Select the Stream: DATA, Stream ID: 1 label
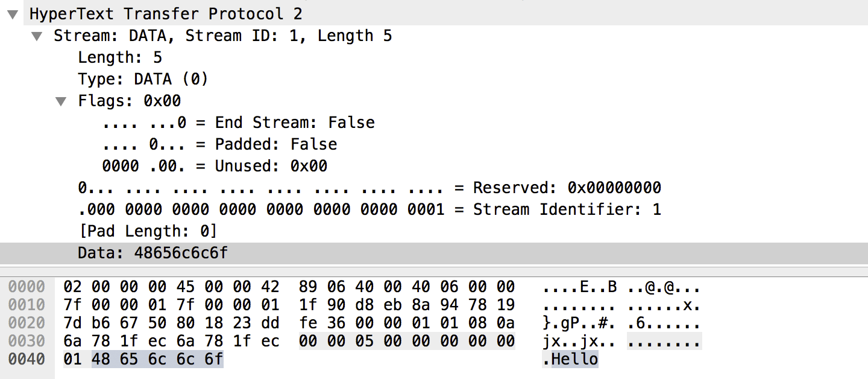Viewport: 868px width, 379px height. 222,36
